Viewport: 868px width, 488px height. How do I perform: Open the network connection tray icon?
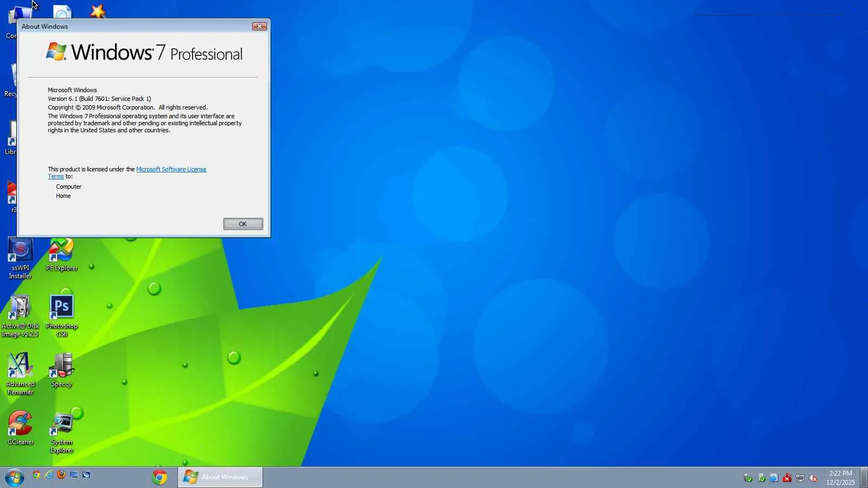(x=800, y=478)
